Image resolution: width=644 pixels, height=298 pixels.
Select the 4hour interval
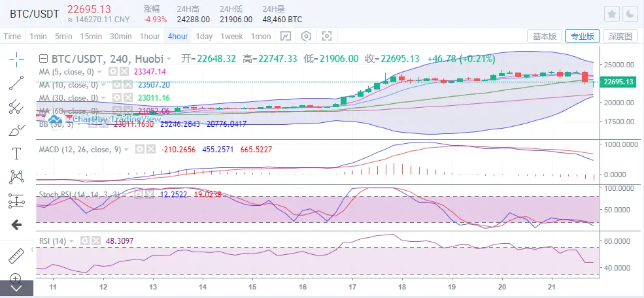[178, 36]
